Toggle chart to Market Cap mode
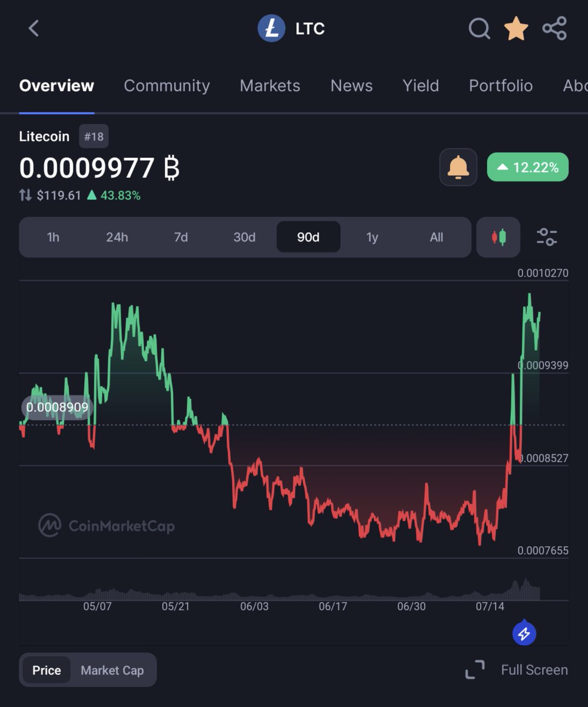Screen dimensions: 588x707 coord(112,670)
